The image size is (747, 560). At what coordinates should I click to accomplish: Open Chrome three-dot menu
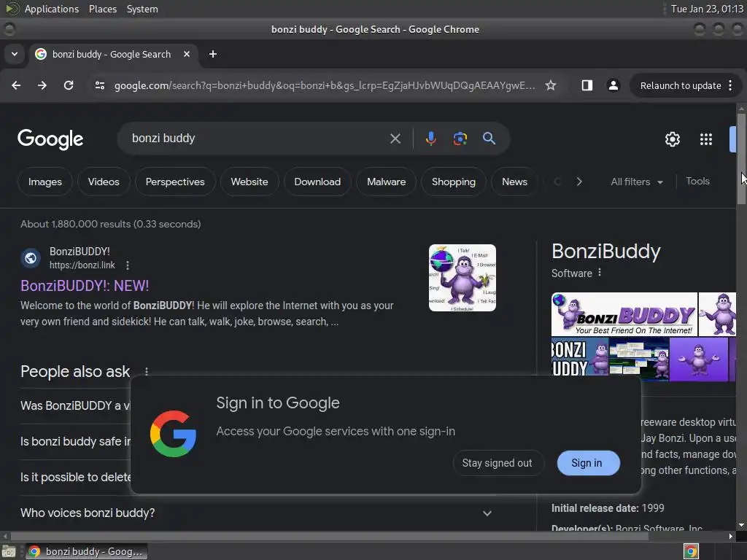tap(730, 85)
